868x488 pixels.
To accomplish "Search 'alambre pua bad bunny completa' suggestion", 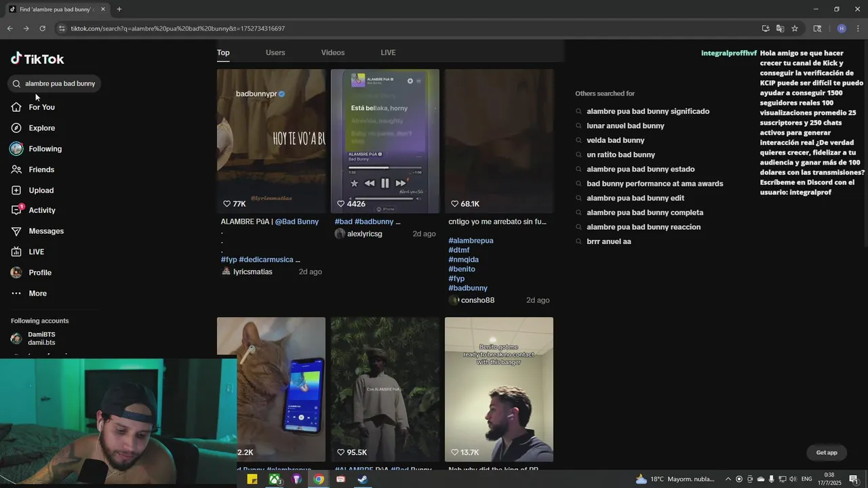I will [645, 213].
